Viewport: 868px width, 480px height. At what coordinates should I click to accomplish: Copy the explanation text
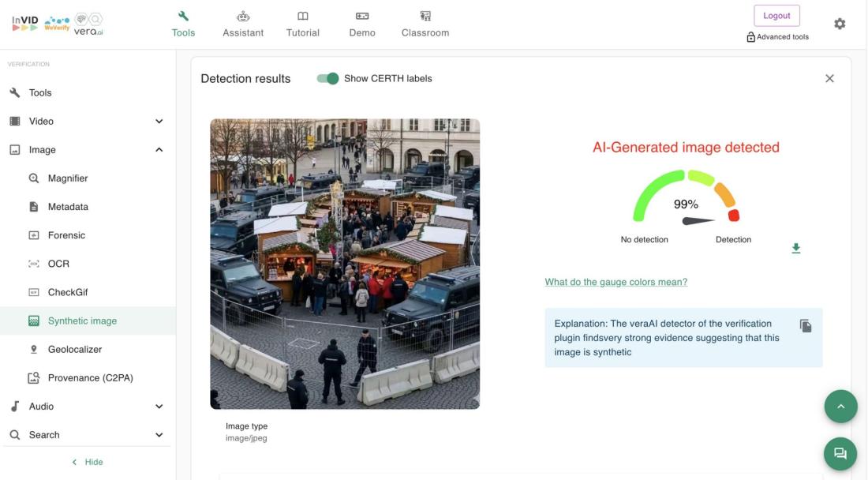(x=805, y=326)
